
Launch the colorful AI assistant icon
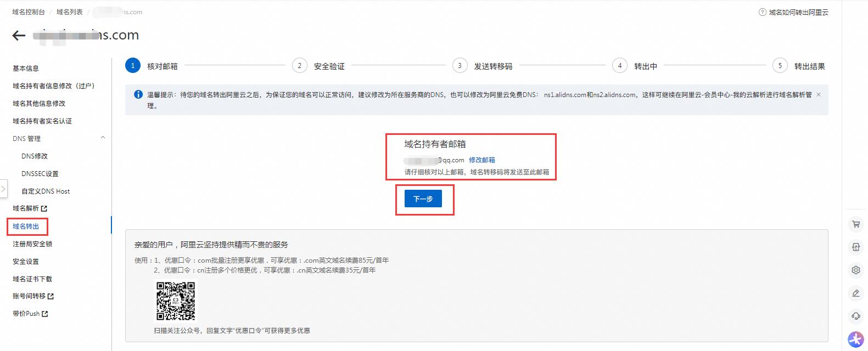tap(855, 339)
